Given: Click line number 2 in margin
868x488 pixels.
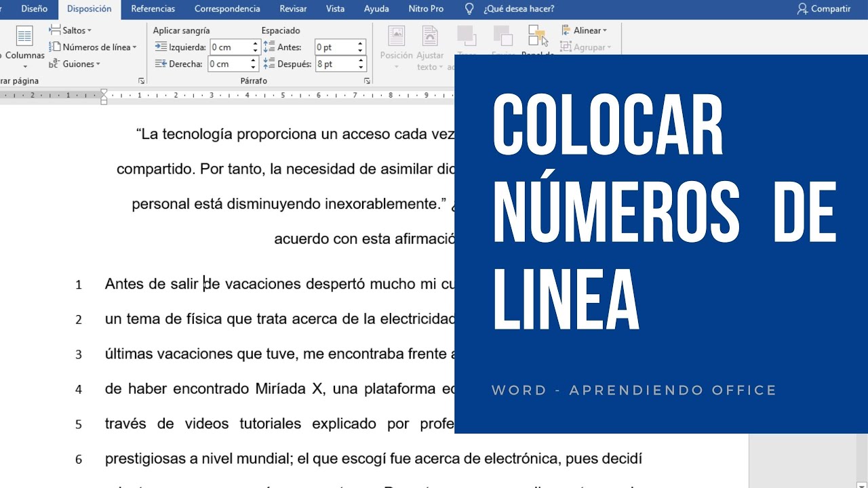Looking at the screenshot, I should (x=79, y=320).
